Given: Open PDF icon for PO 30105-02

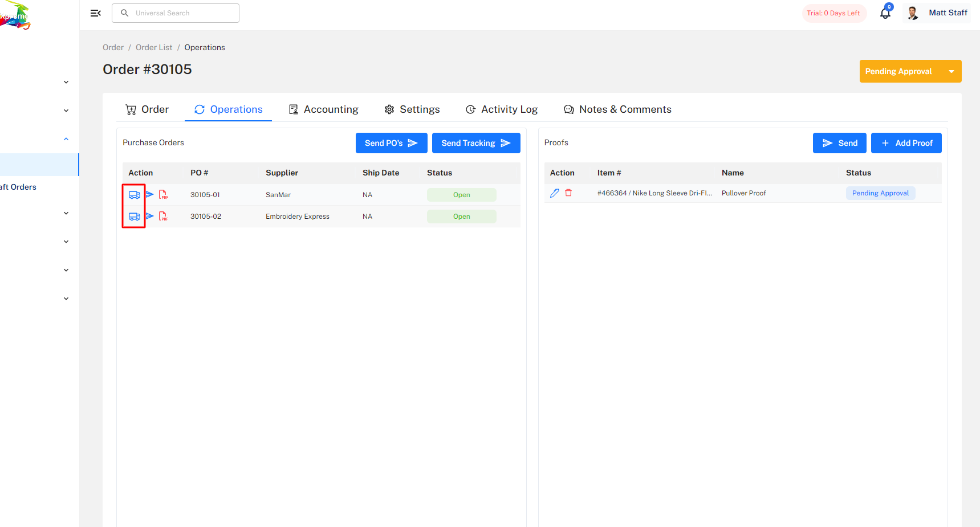Looking at the screenshot, I should 164,216.
